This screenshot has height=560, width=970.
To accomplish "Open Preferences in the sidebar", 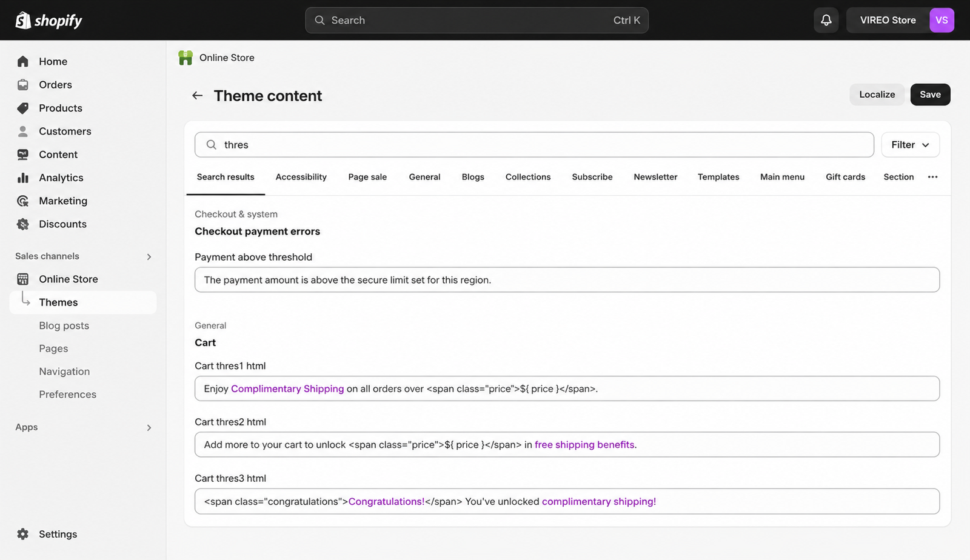I will tap(67, 395).
